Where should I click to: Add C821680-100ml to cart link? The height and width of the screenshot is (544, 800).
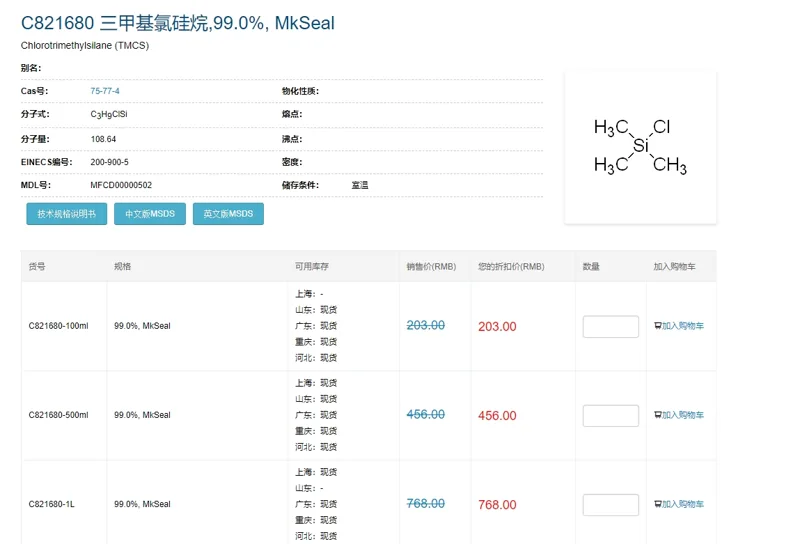click(679, 326)
